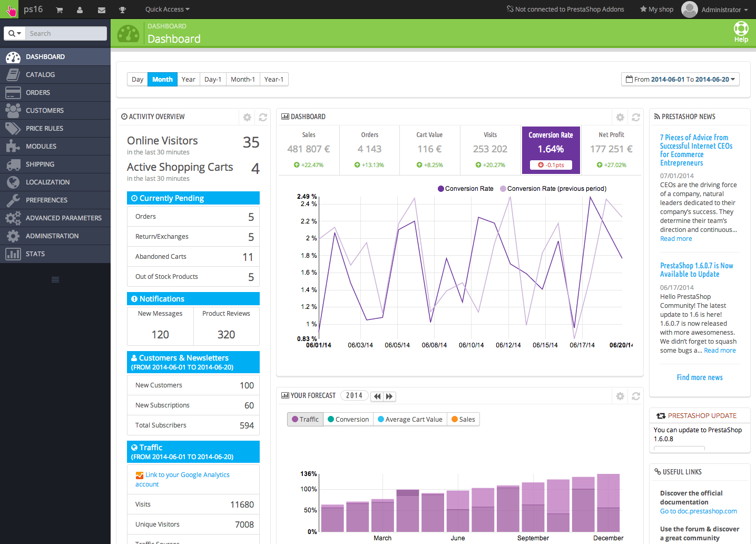Image resolution: width=756 pixels, height=544 pixels.
Task: Toggle Conversion forecast series
Action: (348, 420)
